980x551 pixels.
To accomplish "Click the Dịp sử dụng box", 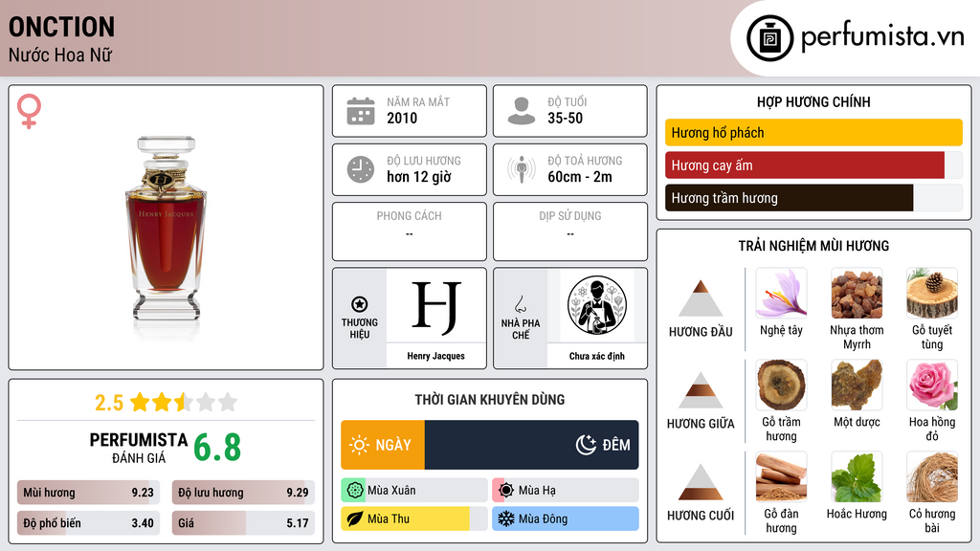I will [570, 231].
